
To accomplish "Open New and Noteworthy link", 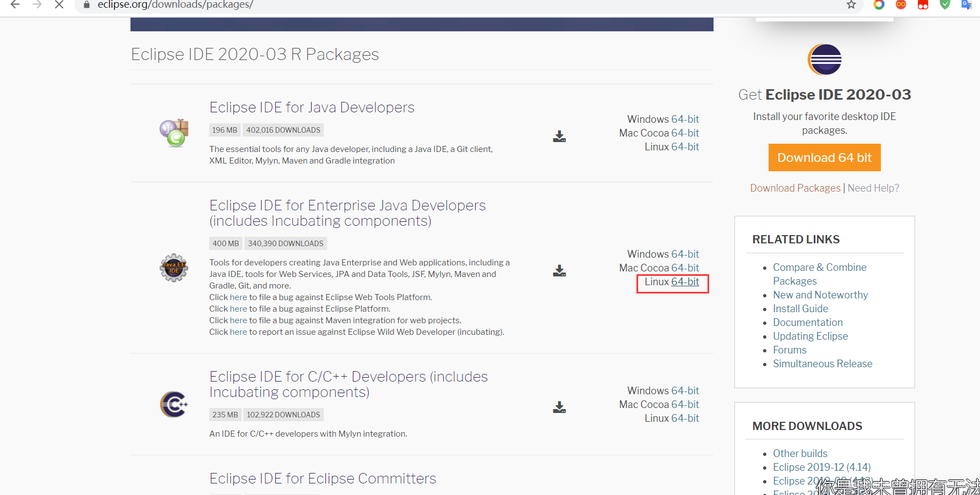I will click(820, 295).
